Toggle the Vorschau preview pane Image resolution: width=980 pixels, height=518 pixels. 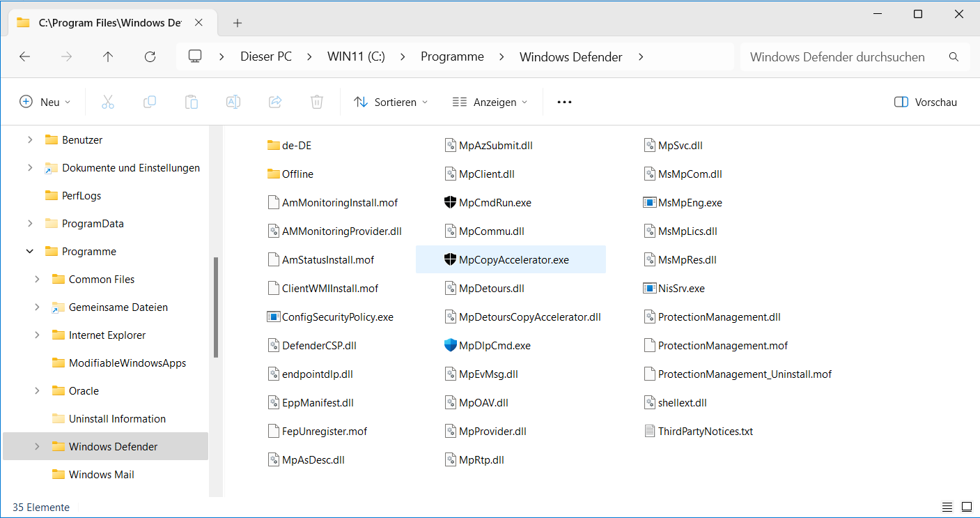click(x=926, y=102)
